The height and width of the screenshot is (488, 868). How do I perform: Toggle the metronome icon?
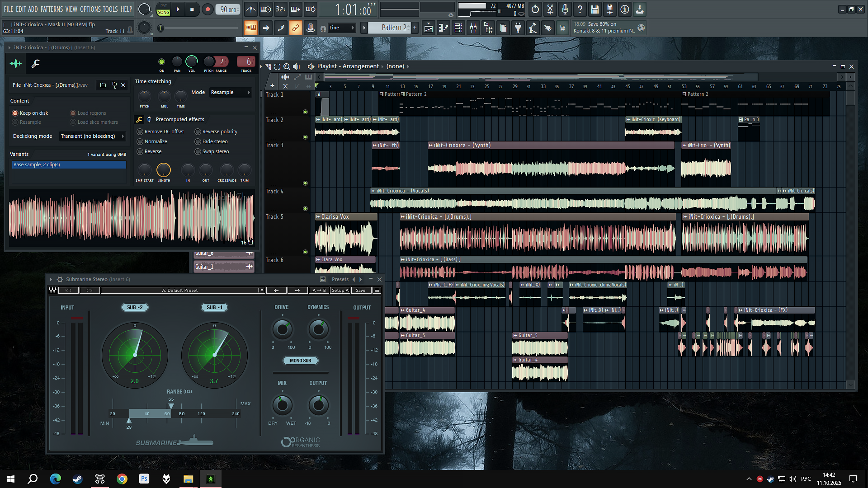pyautogui.click(x=251, y=9)
